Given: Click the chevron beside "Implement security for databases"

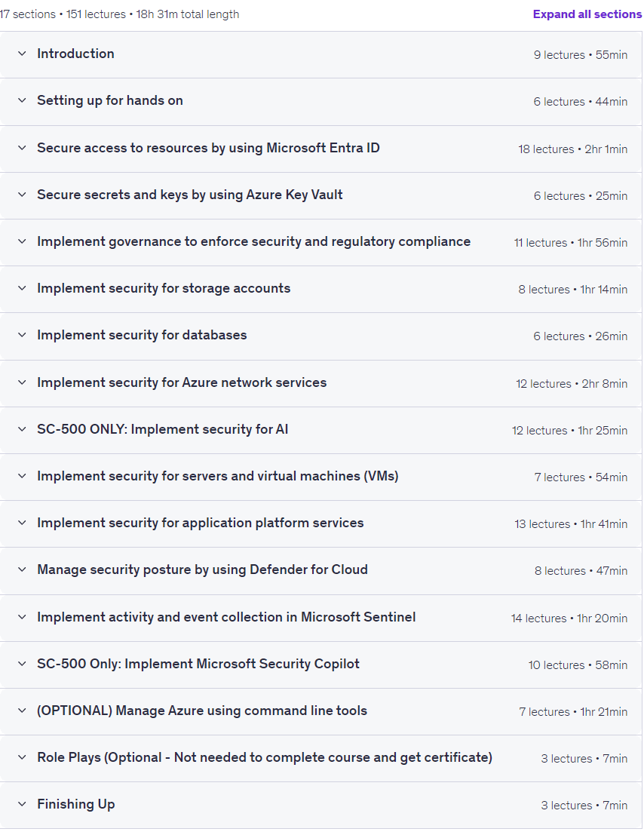Looking at the screenshot, I should click(22, 335).
